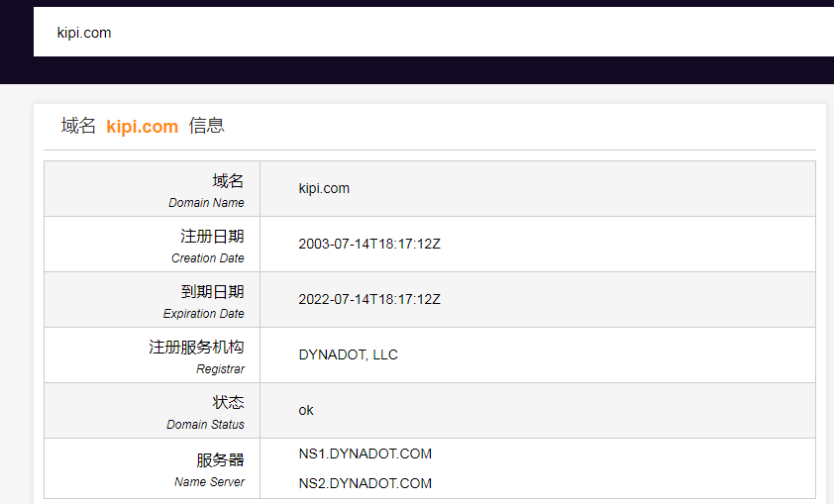Click the 注册服务机构 row label
This screenshot has width=834, height=504.
pyautogui.click(x=196, y=348)
